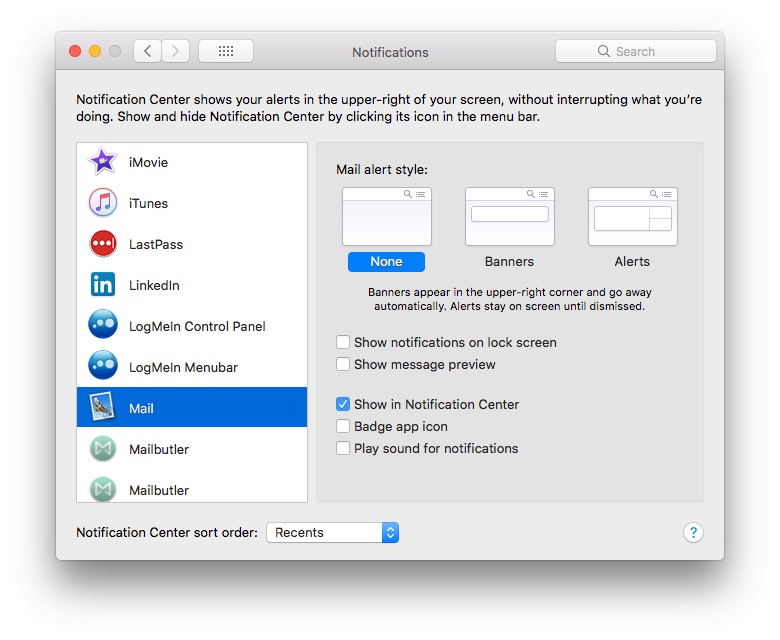780x640 pixels.
Task: Click the Banners label
Action: [509, 262]
